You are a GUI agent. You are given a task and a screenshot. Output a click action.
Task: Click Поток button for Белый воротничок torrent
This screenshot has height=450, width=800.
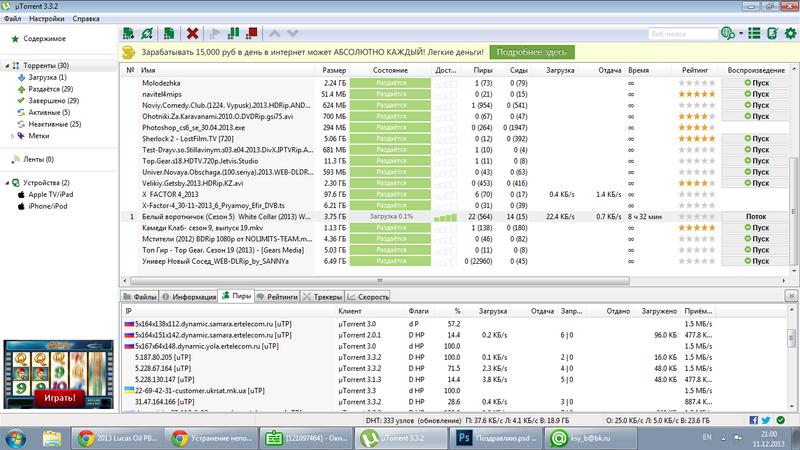click(x=756, y=216)
